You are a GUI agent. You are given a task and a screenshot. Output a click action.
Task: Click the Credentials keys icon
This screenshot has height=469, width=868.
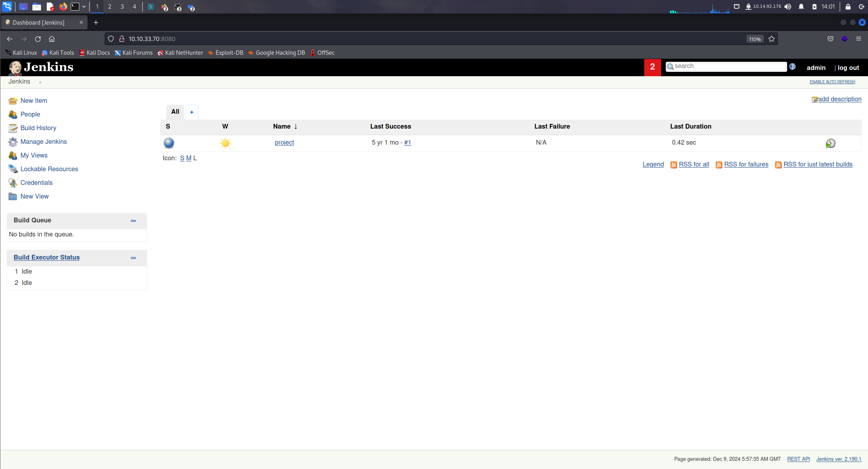coord(13,183)
